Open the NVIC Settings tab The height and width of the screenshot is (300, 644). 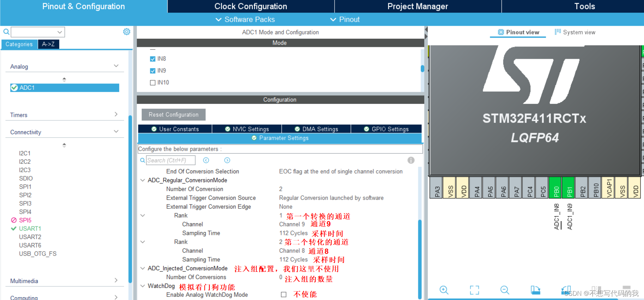247,129
